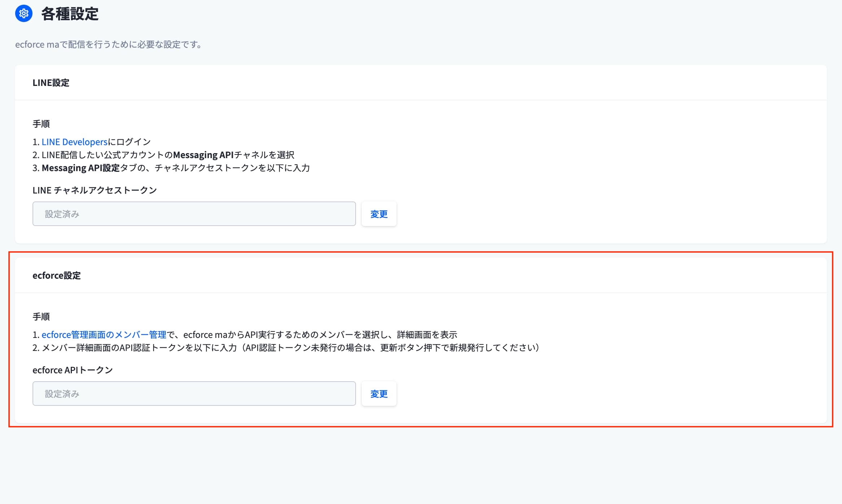Focus the ecforce API トークン input field
Image resolution: width=842 pixels, height=504 pixels.
click(194, 394)
